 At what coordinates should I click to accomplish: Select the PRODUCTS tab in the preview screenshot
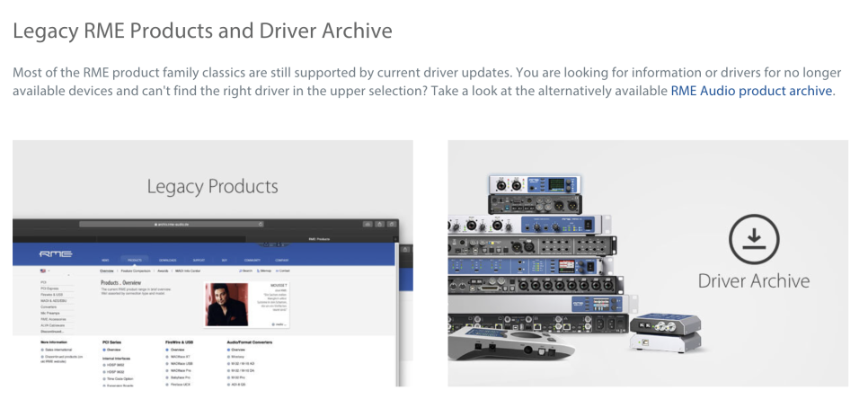click(x=135, y=261)
